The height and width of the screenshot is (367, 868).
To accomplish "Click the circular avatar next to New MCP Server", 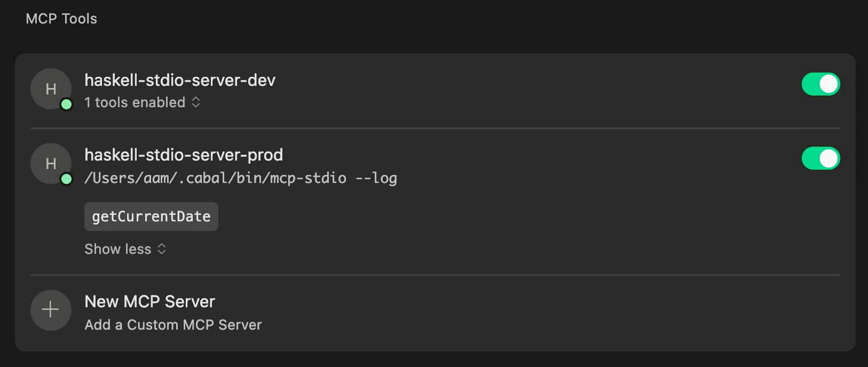I will point(51,310).
